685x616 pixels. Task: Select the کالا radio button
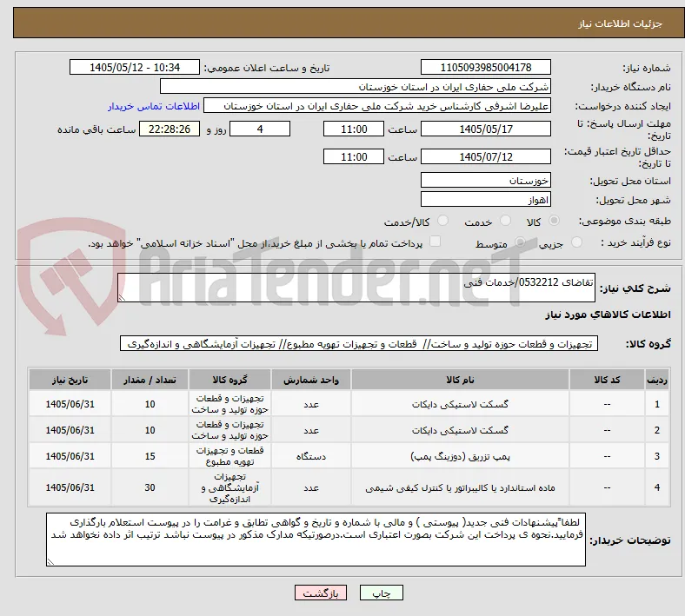(554, 221)
